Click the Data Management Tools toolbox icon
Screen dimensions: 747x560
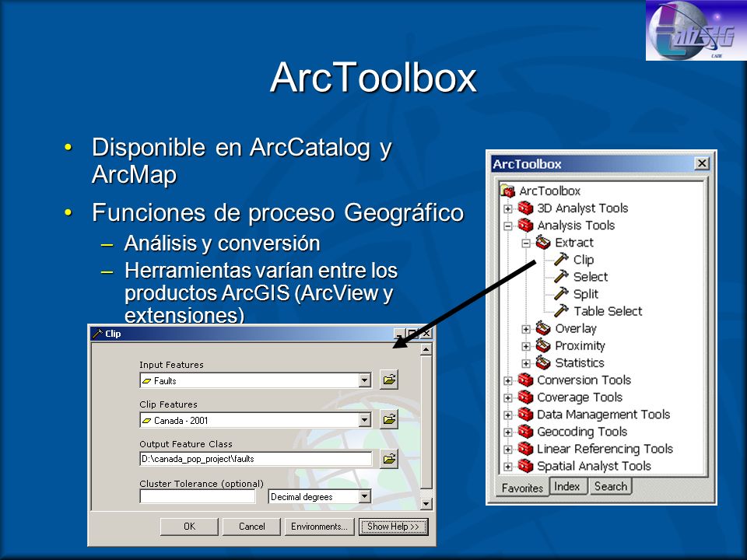coord(525,415)
